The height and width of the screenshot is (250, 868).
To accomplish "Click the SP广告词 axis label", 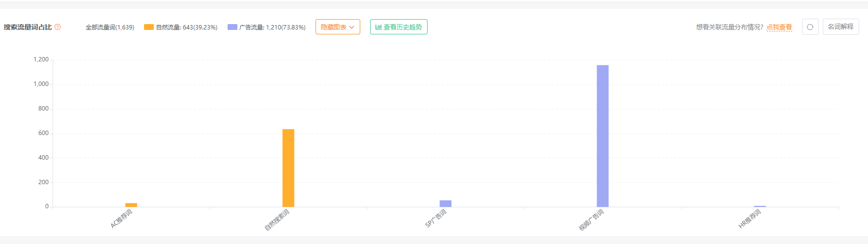I will point(436,218).
